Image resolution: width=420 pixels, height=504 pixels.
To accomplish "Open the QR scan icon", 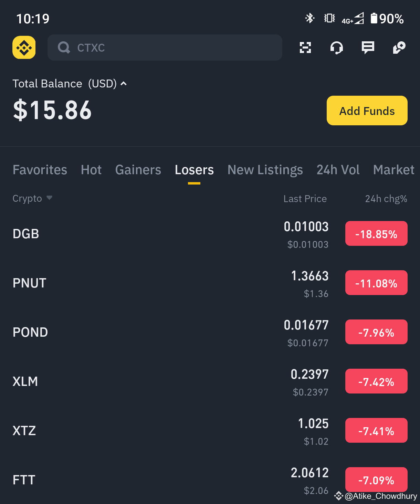I will [305, 48].
